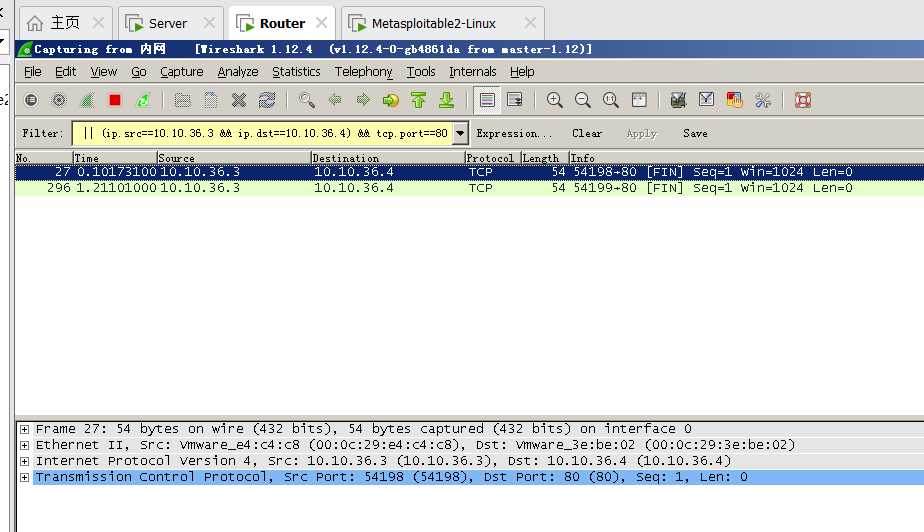Open the Telephony menu
The image size is (924, 532).
click(364, 72)
